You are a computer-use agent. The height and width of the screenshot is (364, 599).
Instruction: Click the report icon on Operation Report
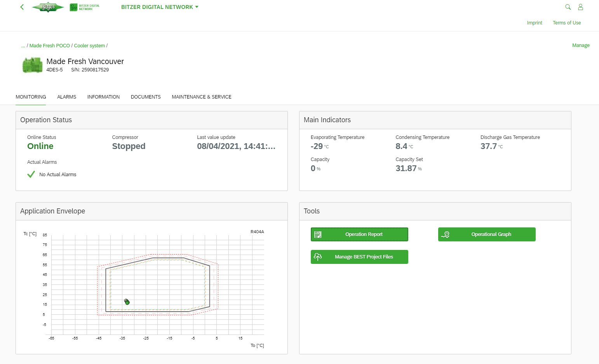pos(318,234)
